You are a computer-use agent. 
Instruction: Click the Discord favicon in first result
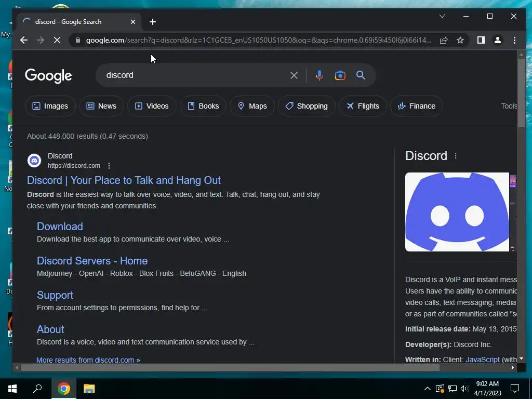(x=34, y=161)
